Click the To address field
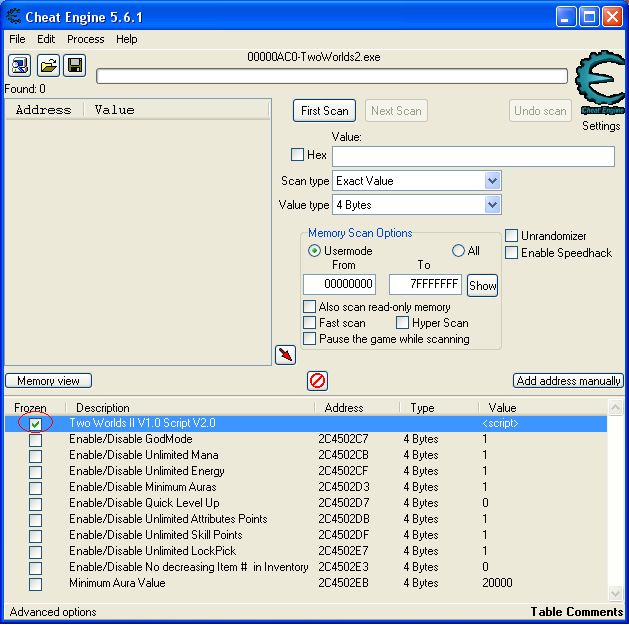 [425, 284]
